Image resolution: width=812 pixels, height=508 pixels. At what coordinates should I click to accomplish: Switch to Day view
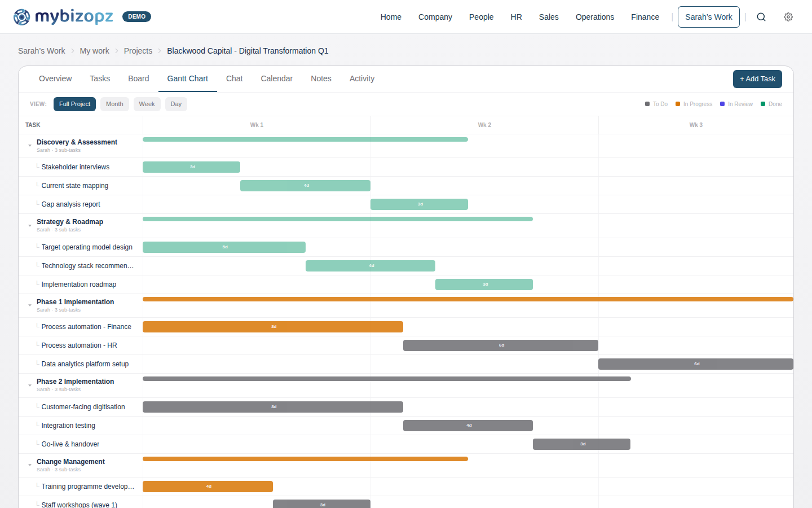175,104
